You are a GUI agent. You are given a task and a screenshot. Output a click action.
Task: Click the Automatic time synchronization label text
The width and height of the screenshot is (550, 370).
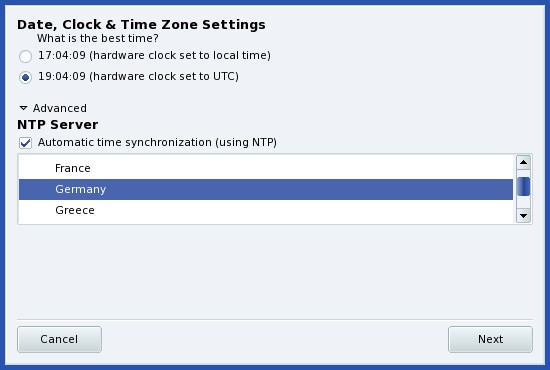click(x=157, y=142)
